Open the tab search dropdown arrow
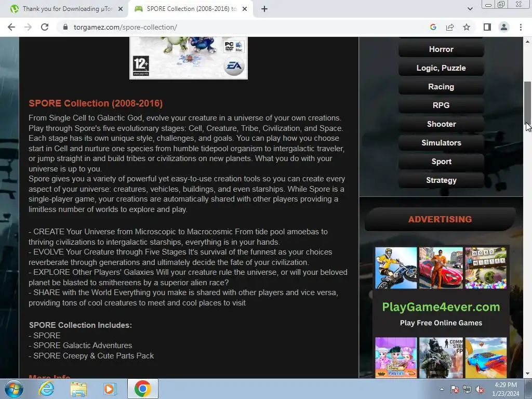 pyautogui.click(x=470, y=9)
